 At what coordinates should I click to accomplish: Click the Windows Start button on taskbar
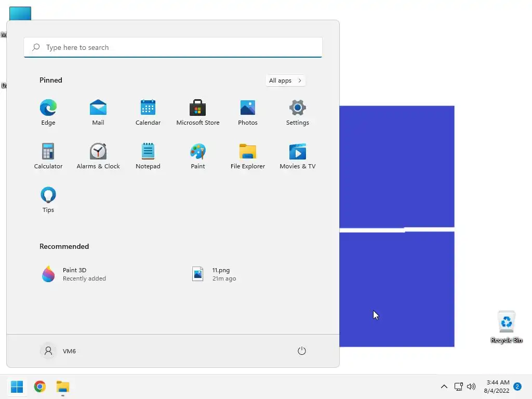click(x=17, y=387)
